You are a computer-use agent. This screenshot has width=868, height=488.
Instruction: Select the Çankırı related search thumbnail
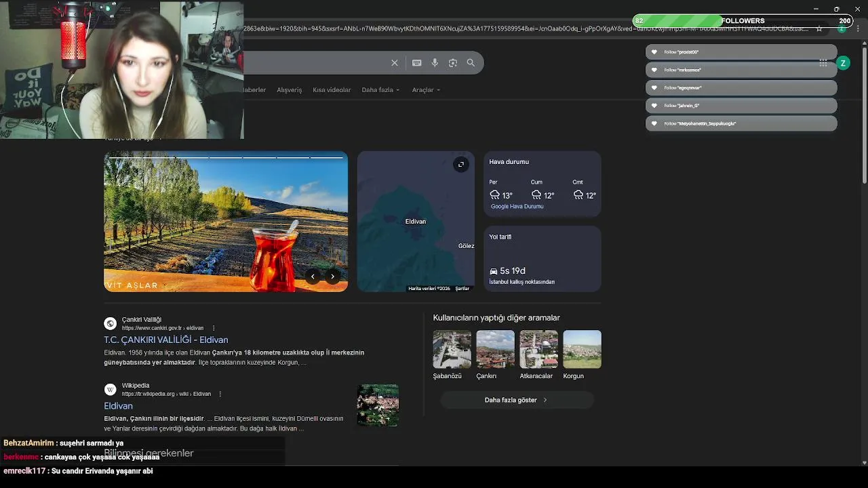coord(495,349)
